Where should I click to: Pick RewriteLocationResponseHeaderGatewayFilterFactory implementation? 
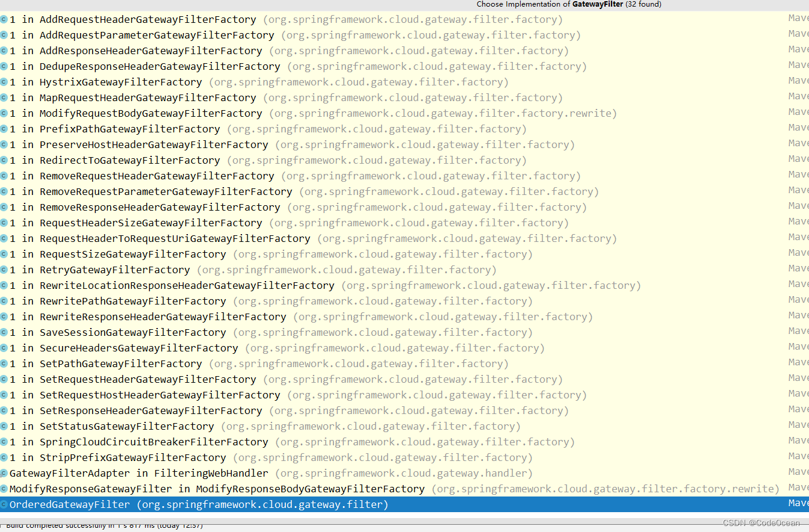pyautogui.click(x=404, y=285)
